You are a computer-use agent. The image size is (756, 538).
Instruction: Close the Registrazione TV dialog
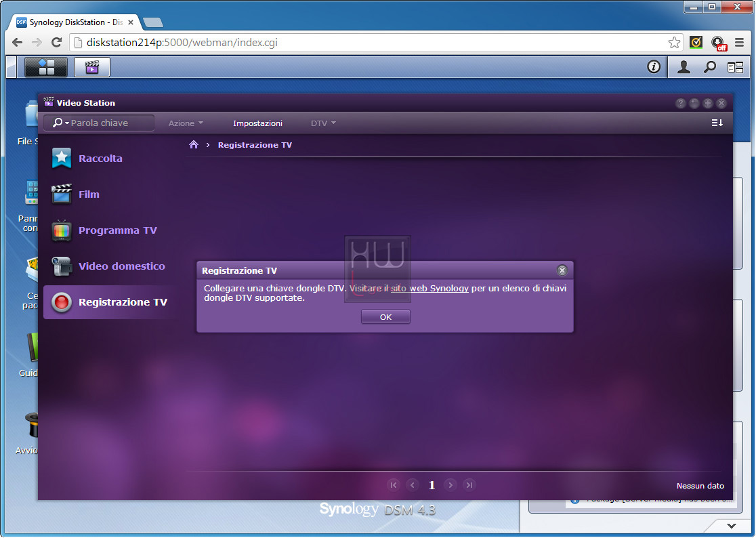click(562, 270)
